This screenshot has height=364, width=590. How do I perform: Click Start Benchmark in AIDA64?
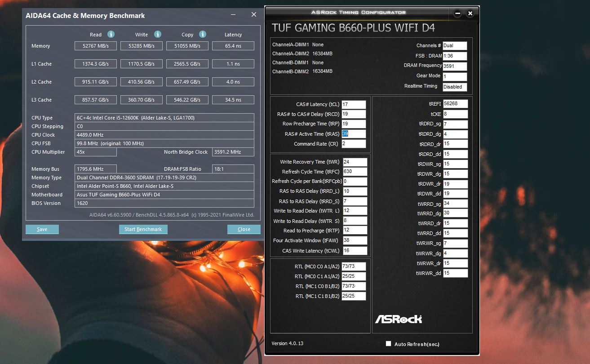[143, 229]
